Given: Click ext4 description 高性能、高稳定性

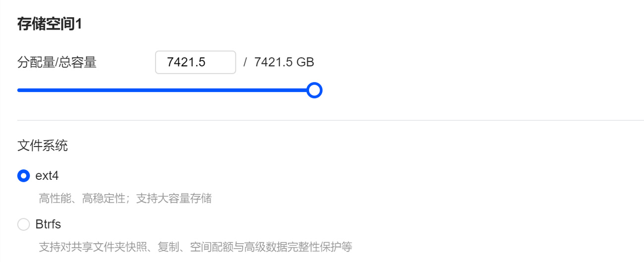Looking at the screenshot, I should coord(82,199).
